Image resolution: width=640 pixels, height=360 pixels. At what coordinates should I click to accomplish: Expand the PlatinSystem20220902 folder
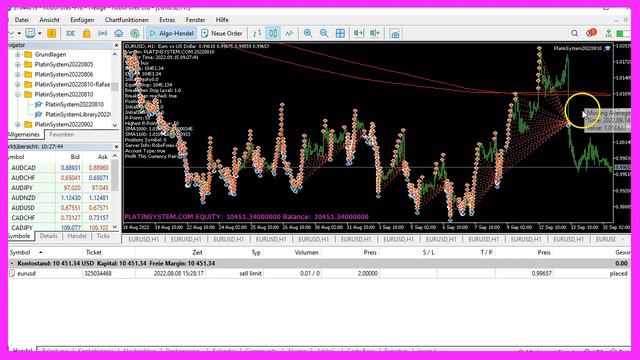click(18, 124)
